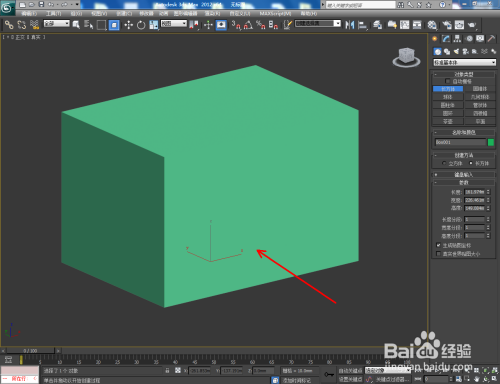
Task: Switch to the Modify command panel tab
Action: click(x=446, y=39)
